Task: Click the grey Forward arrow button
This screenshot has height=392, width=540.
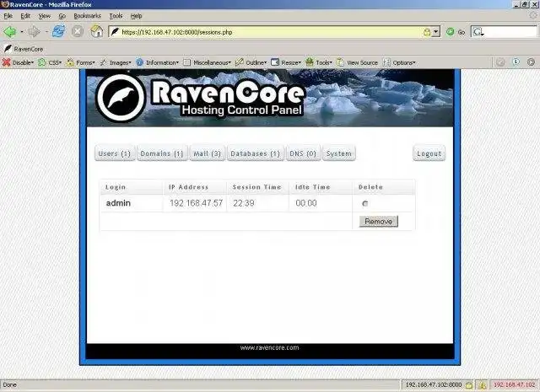Action: 34,32
